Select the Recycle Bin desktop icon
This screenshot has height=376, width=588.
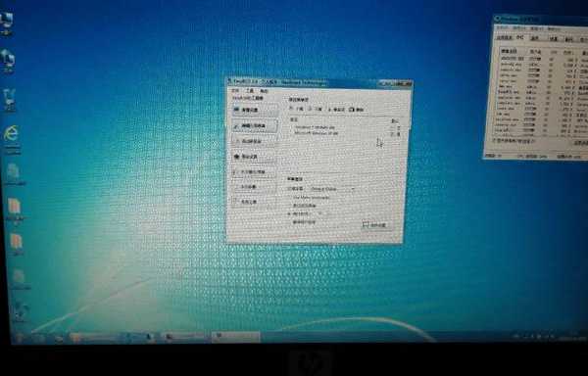(x=10, y=99)
